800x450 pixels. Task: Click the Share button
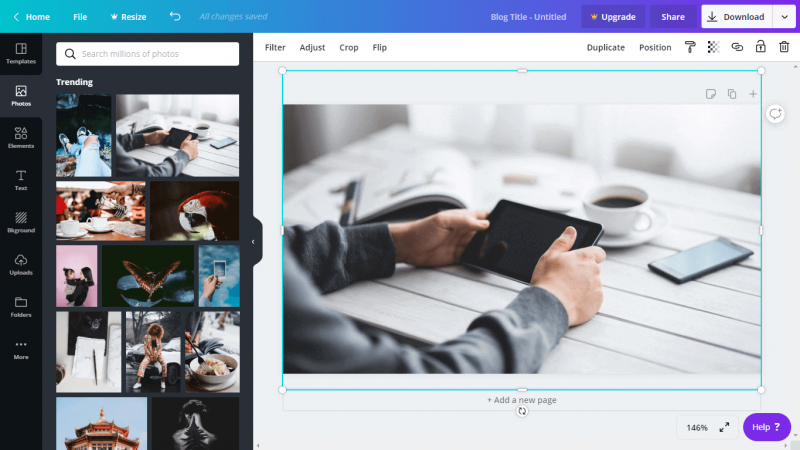(x=673, y=17)
